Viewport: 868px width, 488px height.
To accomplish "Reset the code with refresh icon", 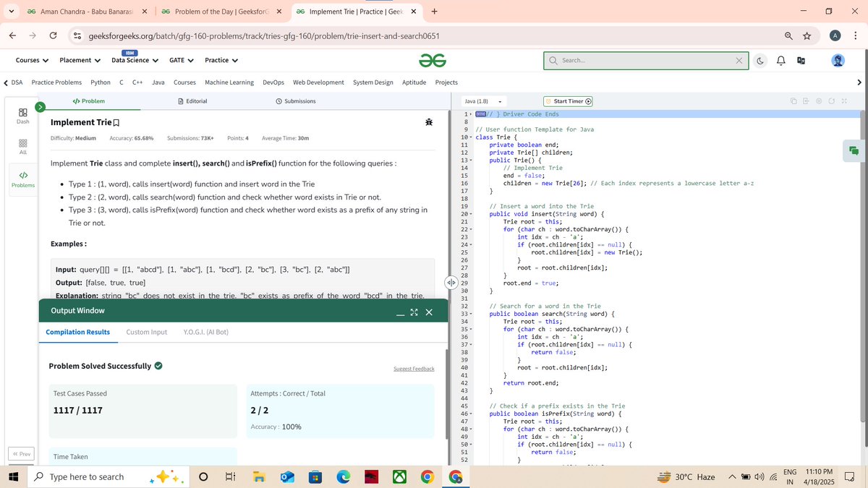I will click(x=832, y=101).
